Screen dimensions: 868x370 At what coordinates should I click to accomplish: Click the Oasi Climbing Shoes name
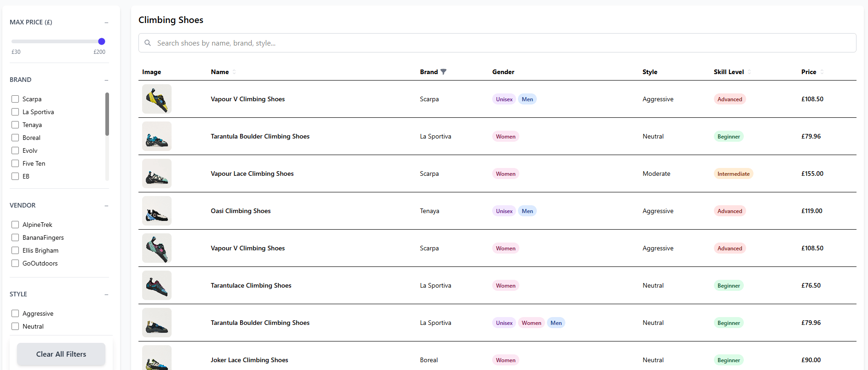[x=241, y=211]
